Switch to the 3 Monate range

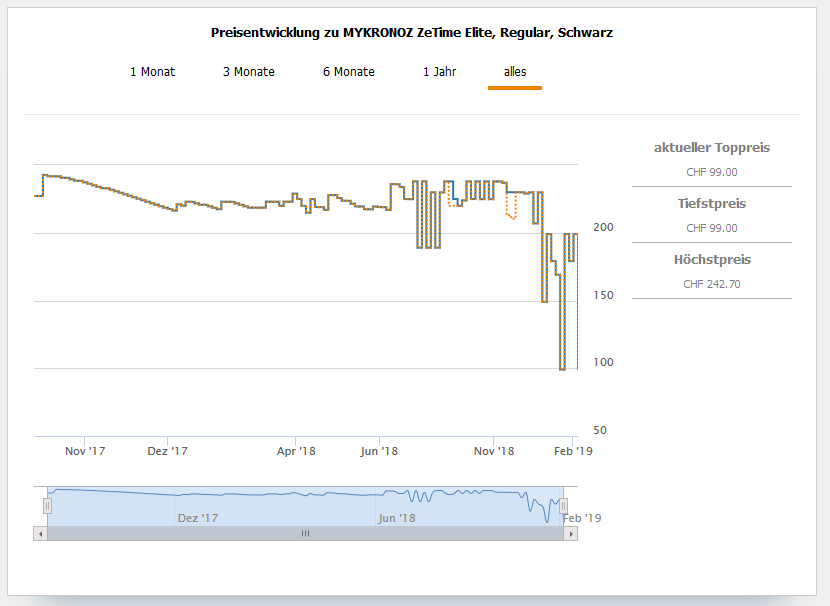pos(248,72)
